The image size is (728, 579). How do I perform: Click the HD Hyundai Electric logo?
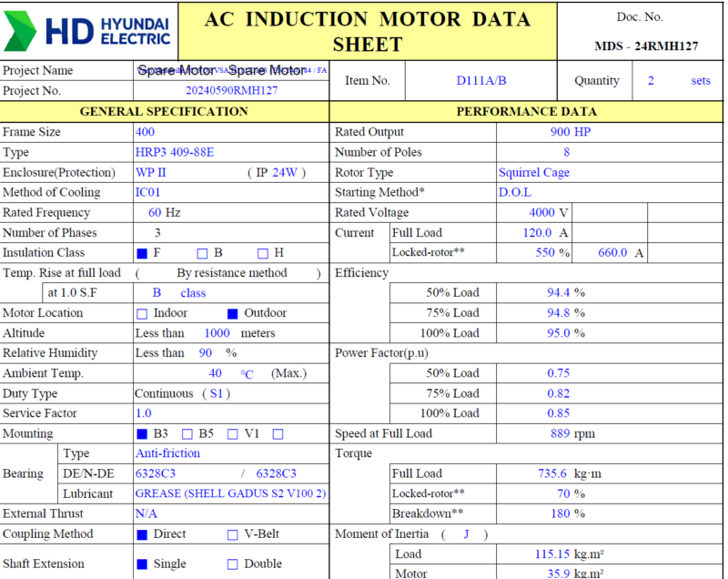point(88,30)
